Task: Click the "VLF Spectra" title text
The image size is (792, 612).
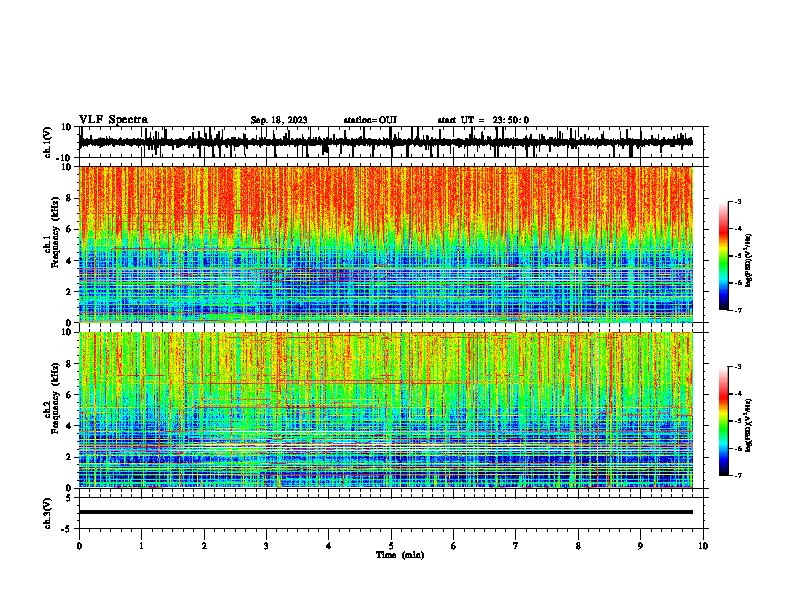Action: pyautogui.click(x=113, y=120)
